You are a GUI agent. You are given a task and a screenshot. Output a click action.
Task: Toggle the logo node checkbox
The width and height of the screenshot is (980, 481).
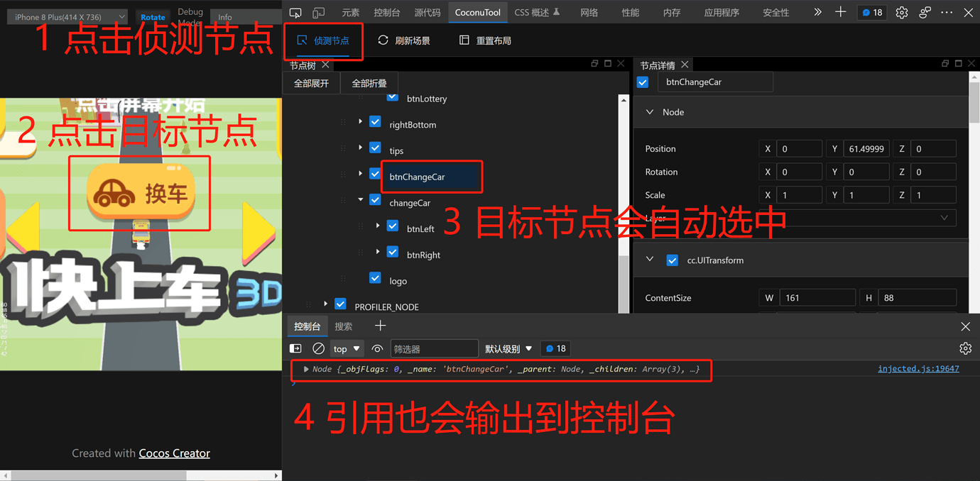376,280
